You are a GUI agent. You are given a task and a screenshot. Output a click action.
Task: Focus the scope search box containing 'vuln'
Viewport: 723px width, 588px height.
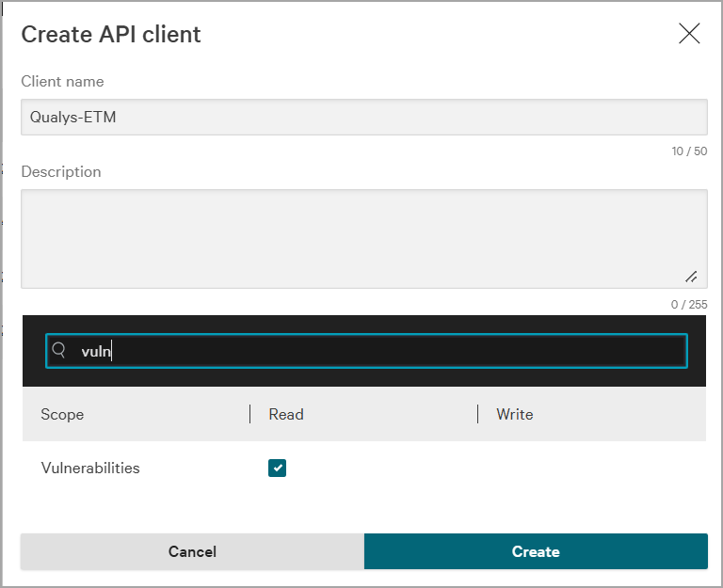377,351
